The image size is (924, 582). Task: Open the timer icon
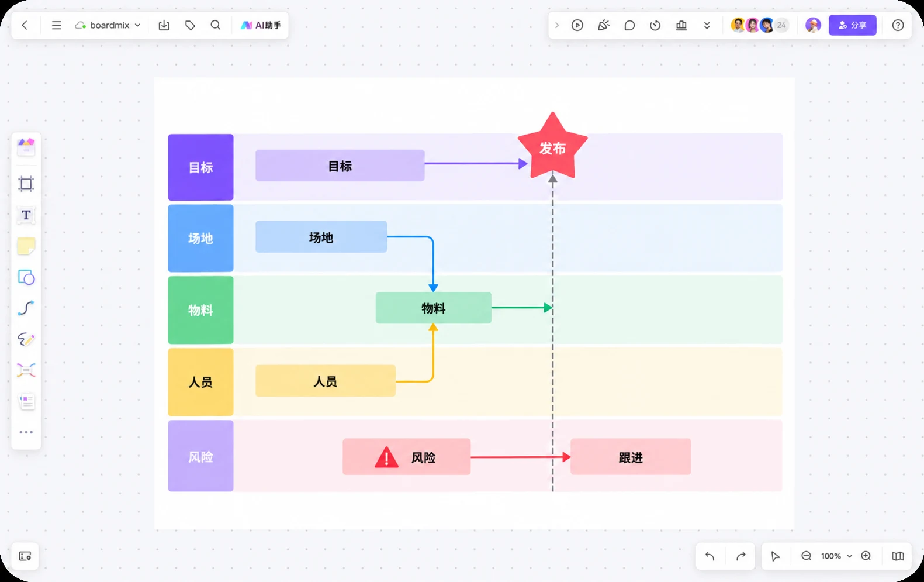pos(655,25)
